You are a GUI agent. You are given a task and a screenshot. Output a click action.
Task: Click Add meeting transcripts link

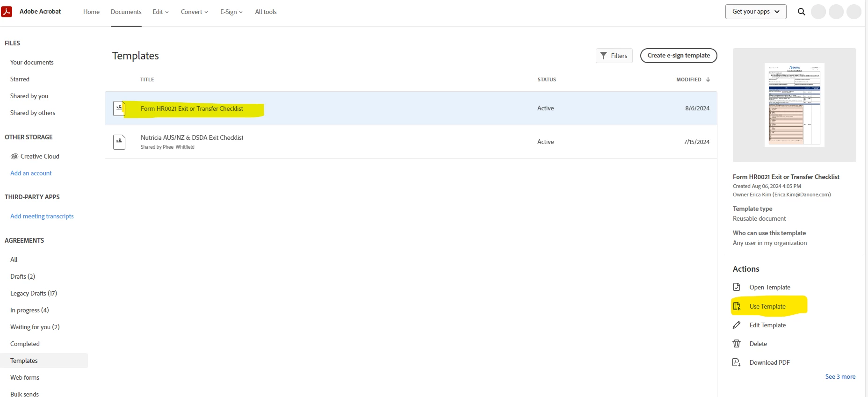[x=42, y=216]
